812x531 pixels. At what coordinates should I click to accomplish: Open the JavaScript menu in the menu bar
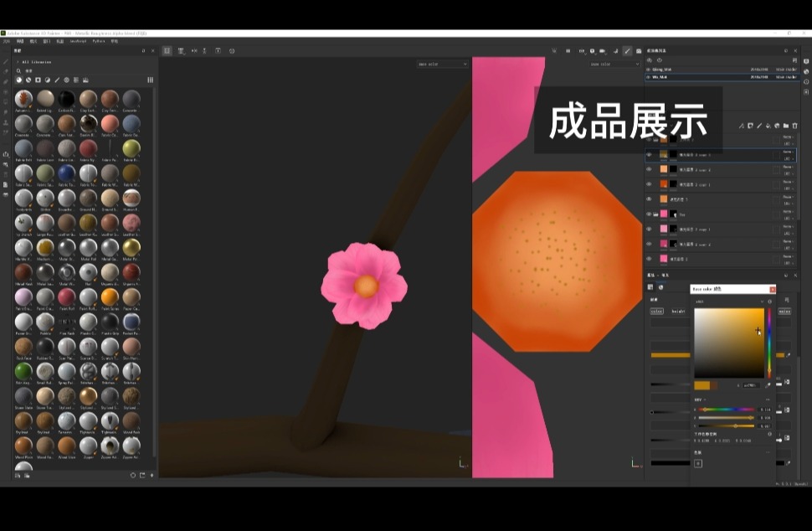[x=78, y=39]
